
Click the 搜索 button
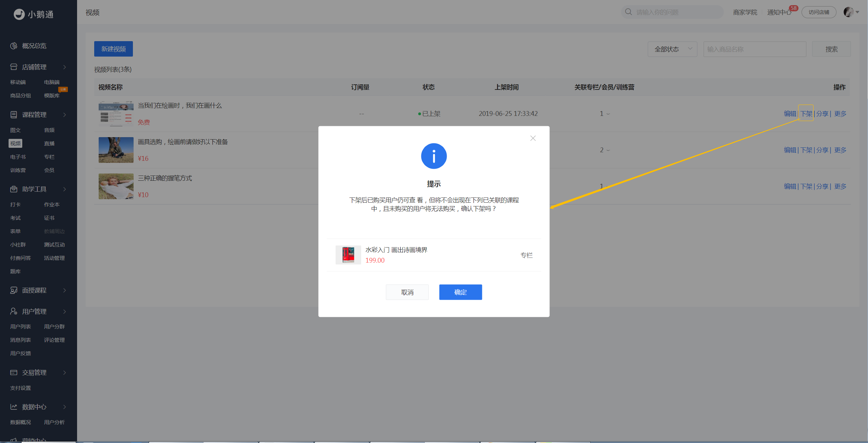pyautogui.click(x=831, y=49)
